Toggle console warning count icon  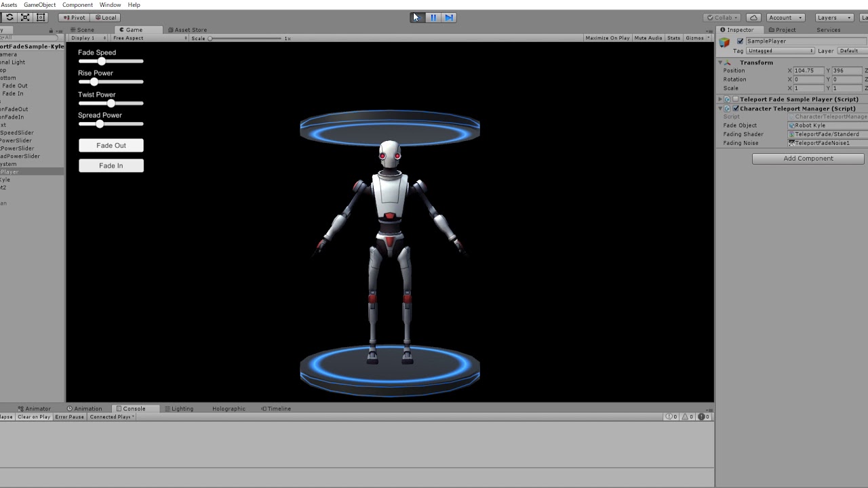[x=687, y=417]
